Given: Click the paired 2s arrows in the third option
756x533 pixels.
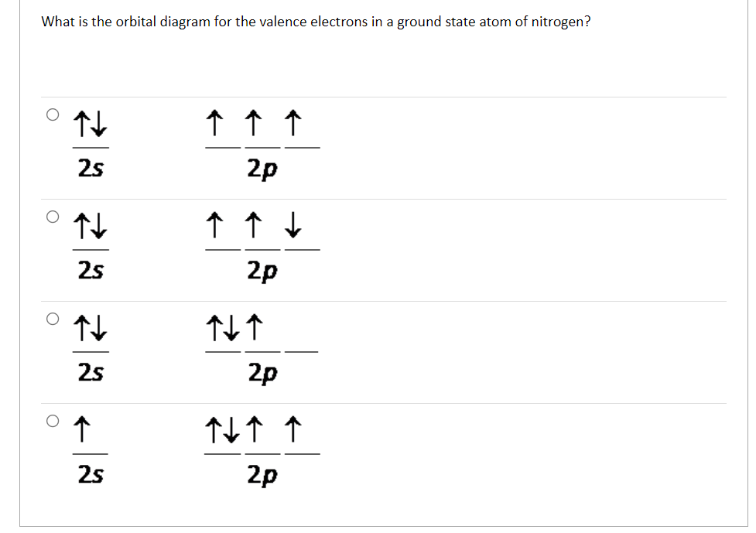Looking at the screenshot, I should 91,326.
